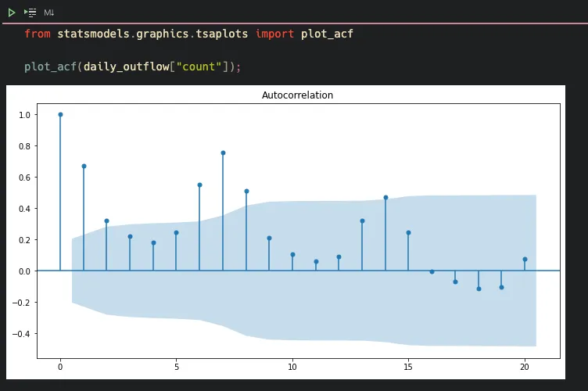
Task: Click the lag 0 data point at 1.0
Action: [60, 115]
